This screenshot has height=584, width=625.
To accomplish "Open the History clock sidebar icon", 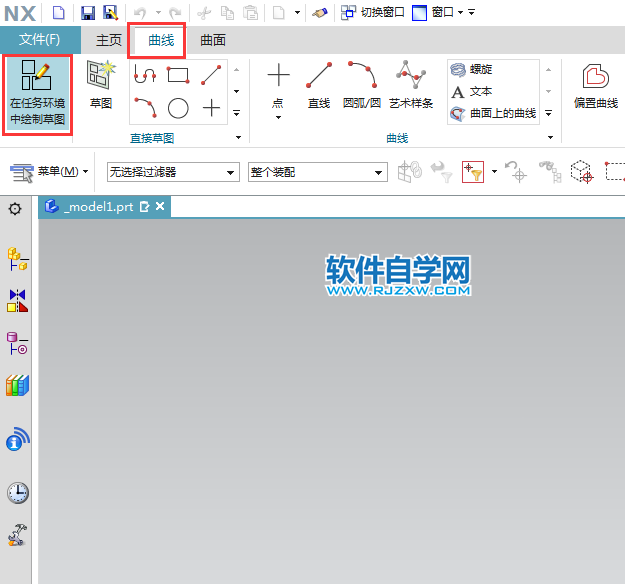I will coord(18,493).
